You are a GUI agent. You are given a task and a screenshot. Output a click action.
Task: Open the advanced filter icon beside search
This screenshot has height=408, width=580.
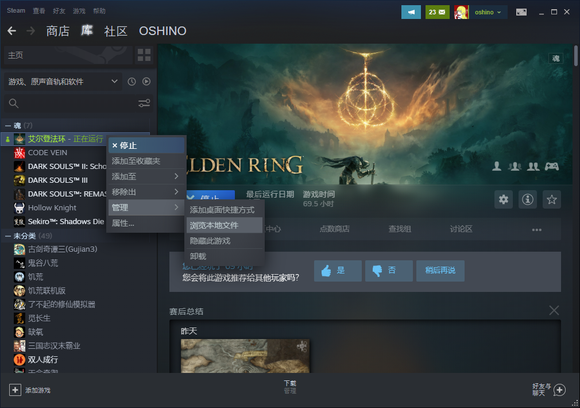(x=144, y=103)
